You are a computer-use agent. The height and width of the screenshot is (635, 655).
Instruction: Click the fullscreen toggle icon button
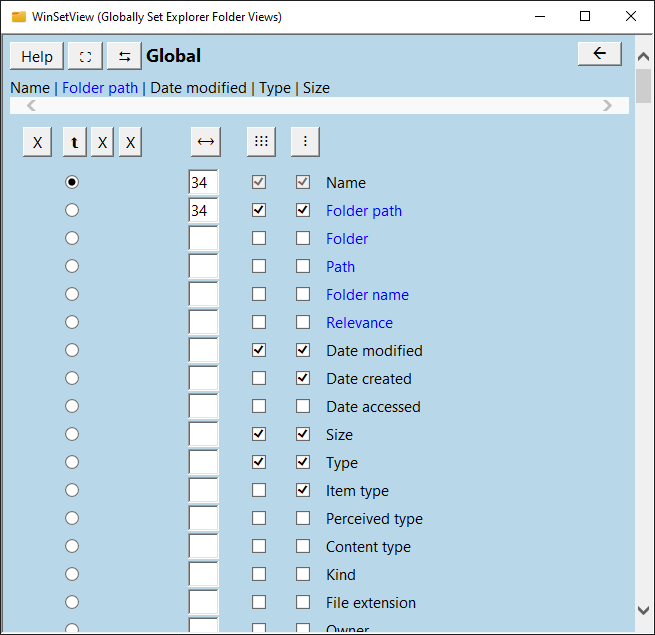pyautogui.click(x=85, y=56)
